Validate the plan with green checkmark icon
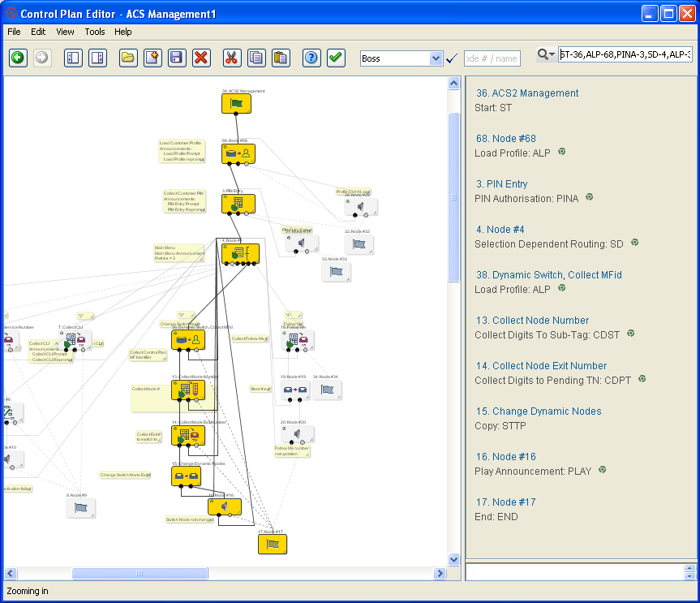Viewport: 700px width, 603px height. 336,58
